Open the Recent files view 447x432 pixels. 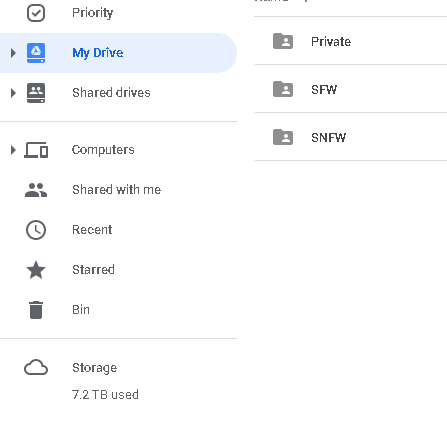[92, 230]
